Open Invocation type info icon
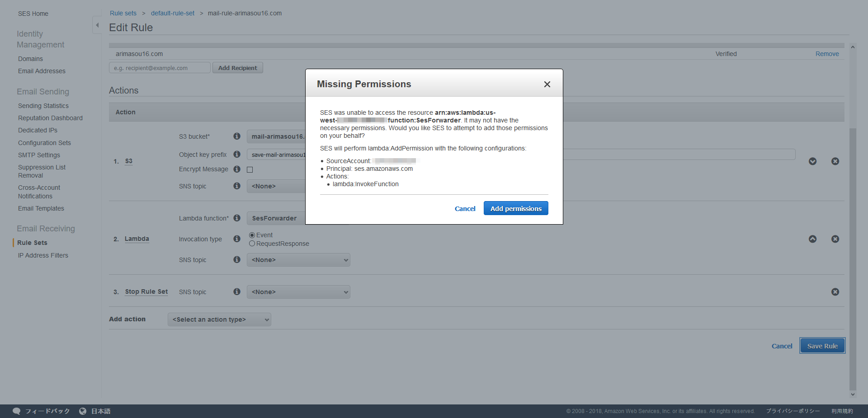 coord(236,239)
